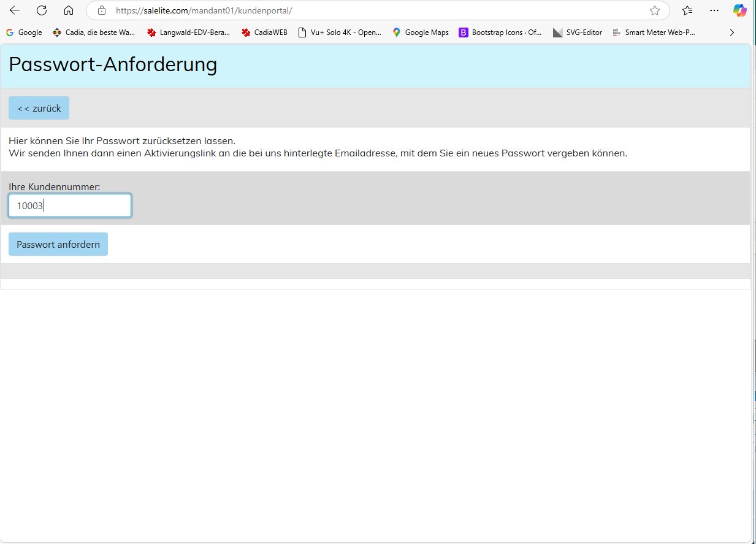Open the SVG-Editor bookmark
This screenshot has height=544, width=756.
tap(578, 33)
